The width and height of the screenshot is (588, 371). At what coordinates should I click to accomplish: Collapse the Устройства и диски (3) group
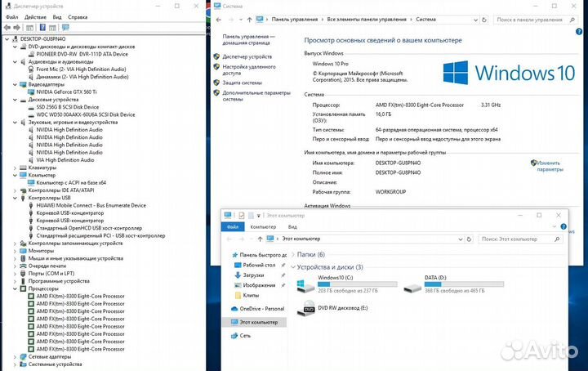(x=293, y=267)
